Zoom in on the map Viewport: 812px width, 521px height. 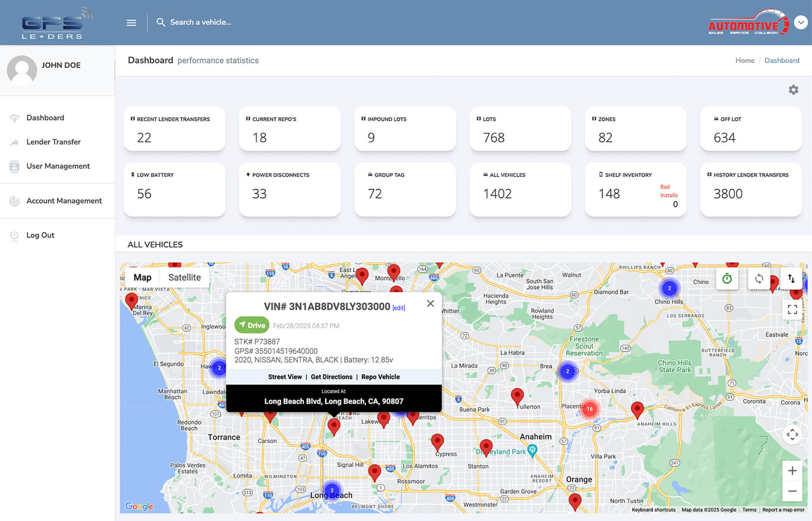[x=792, y=471]
